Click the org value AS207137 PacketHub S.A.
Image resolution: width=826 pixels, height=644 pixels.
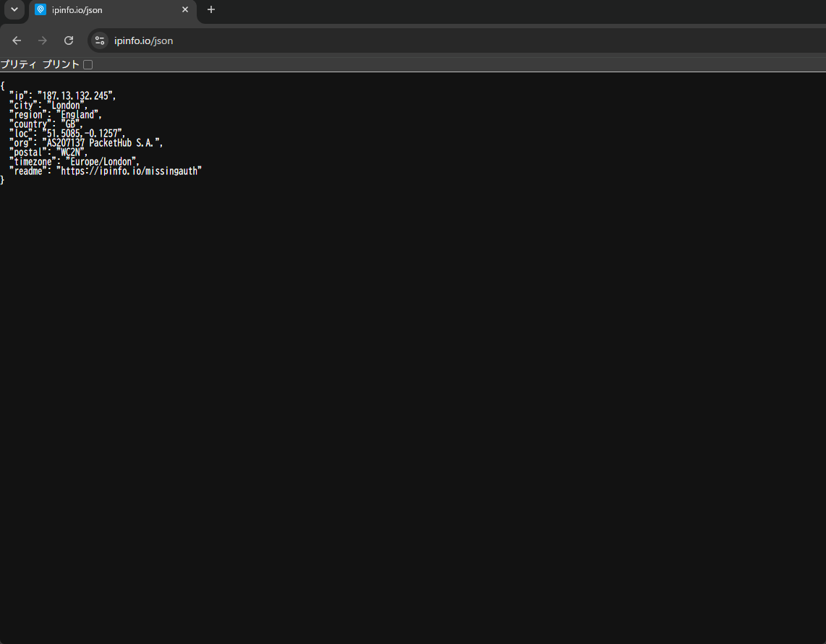tap(101, 143)
